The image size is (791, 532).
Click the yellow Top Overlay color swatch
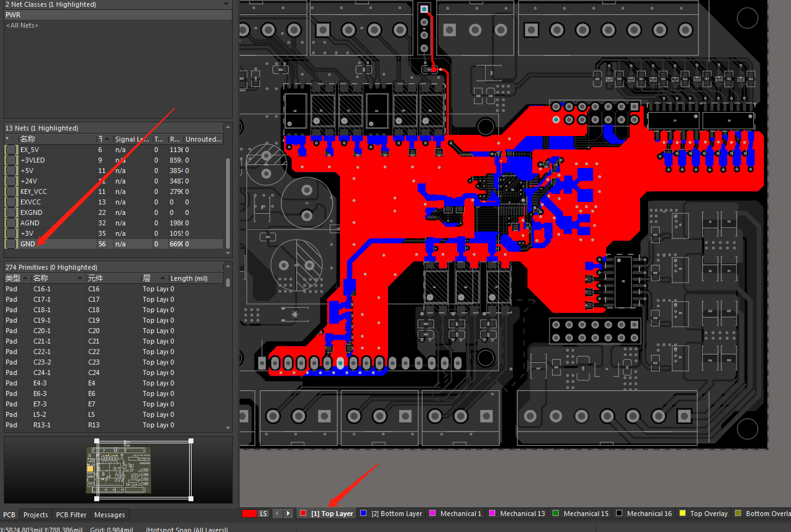point(682,513)
